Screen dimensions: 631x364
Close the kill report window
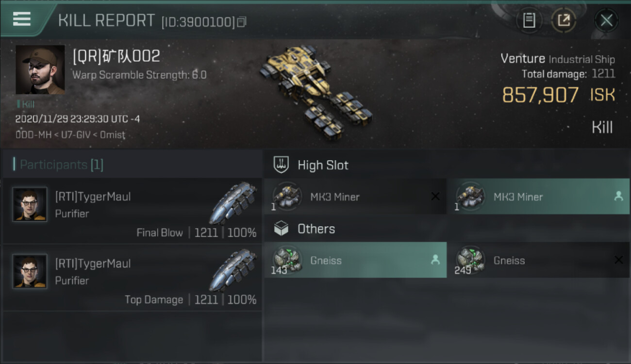[606, 20]
